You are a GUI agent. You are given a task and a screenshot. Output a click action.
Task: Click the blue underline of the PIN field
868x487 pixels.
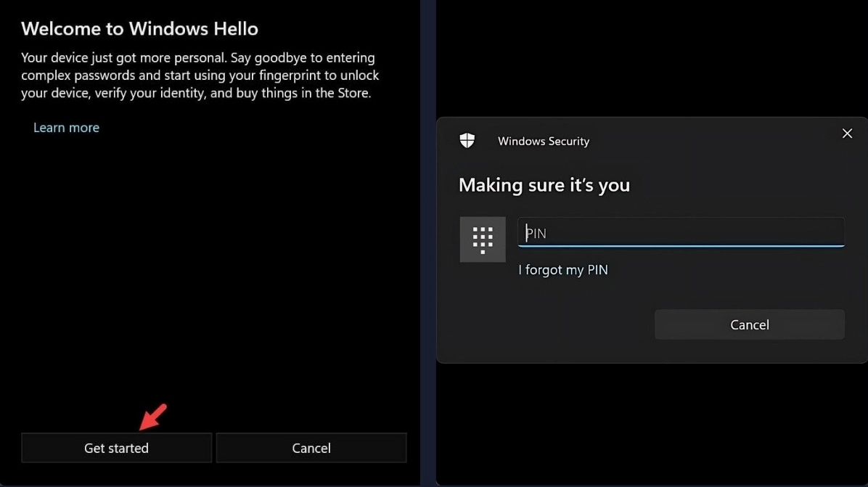[x=681, y=246]
